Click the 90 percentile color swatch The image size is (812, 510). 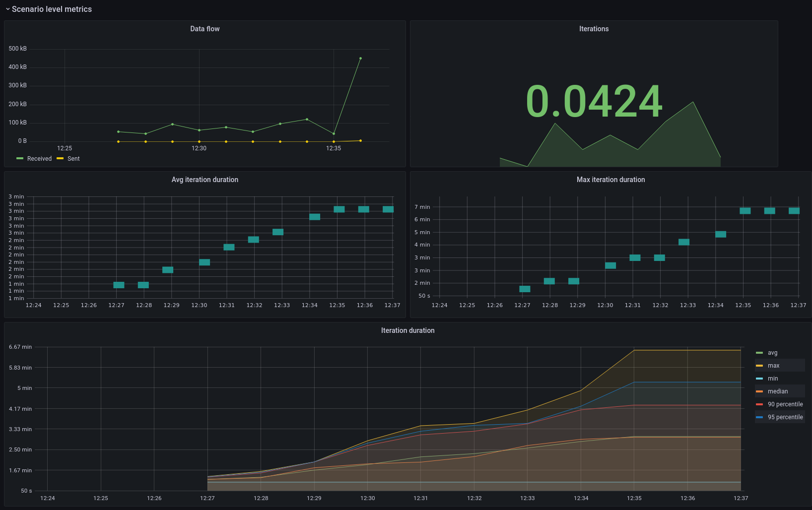pyautogui.click(x=759, y=404)
